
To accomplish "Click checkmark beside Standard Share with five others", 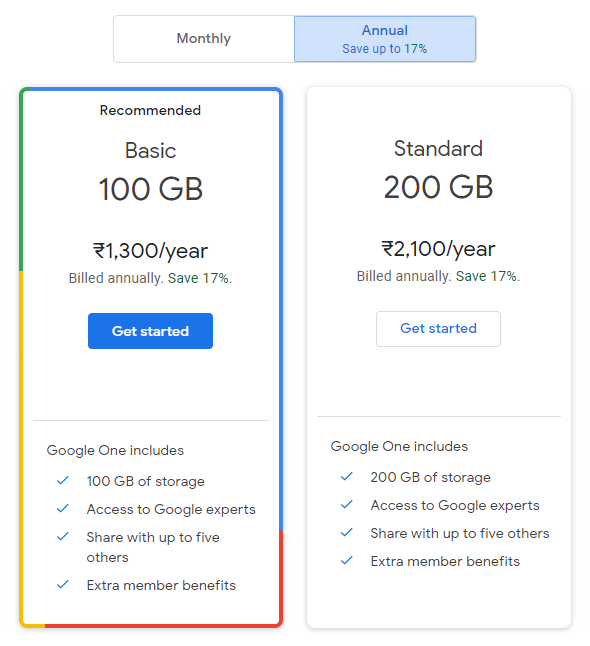I will [347, 532].
